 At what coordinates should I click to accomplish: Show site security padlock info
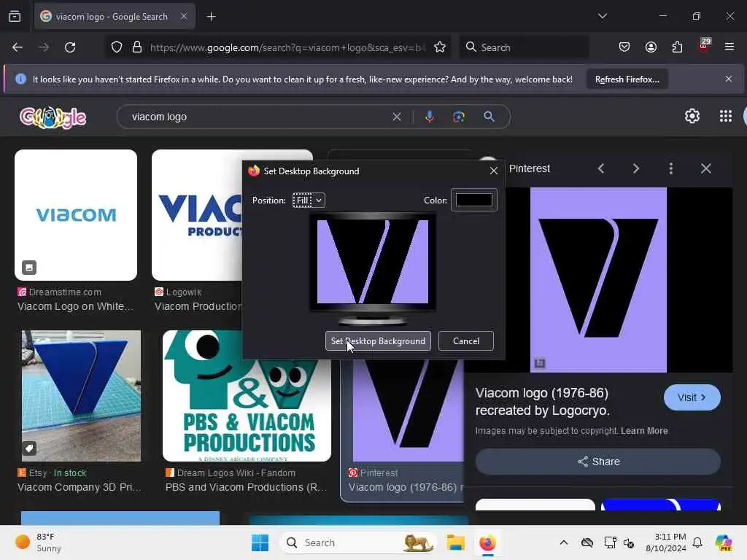point(137,47)
